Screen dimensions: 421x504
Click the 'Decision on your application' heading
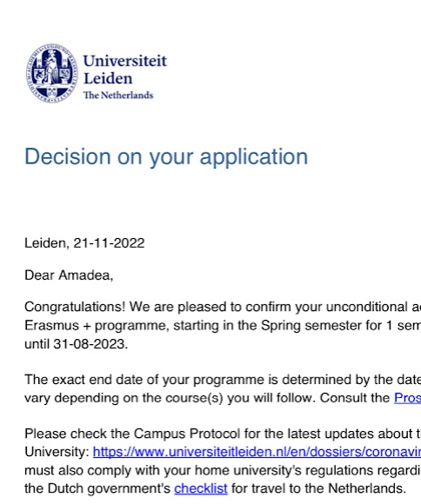coord(166,157)
